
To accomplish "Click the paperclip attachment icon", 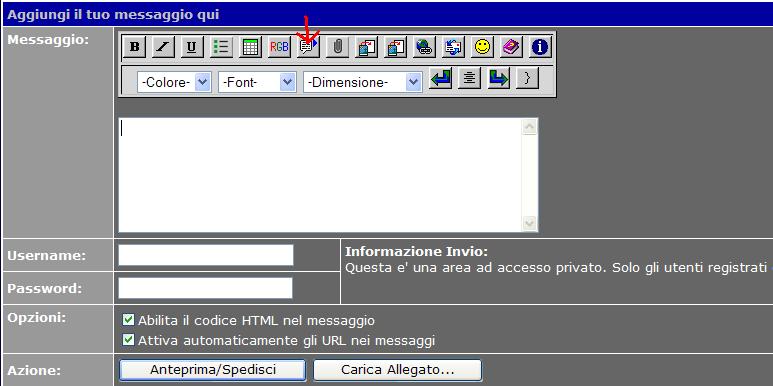I will point(337,47).
